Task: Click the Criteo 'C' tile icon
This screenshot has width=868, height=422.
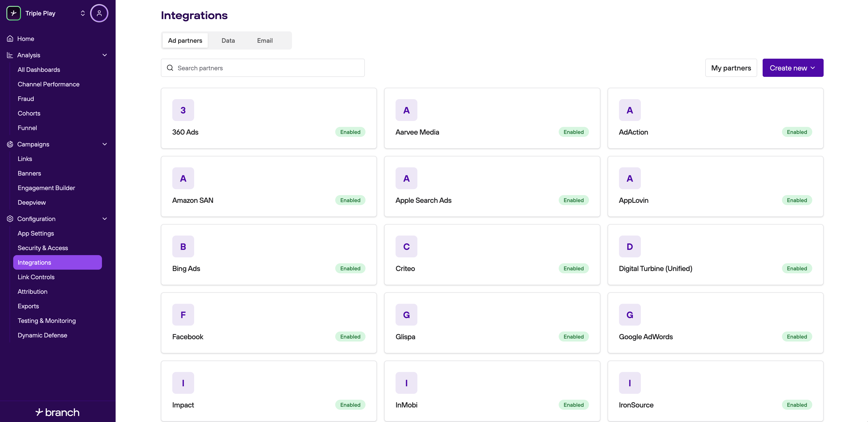Action: click(x=406, y=247)
